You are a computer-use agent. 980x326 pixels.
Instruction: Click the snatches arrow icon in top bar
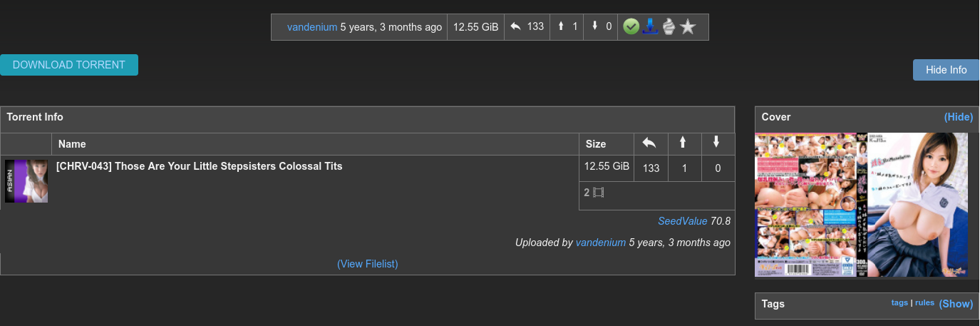point(516,27)
